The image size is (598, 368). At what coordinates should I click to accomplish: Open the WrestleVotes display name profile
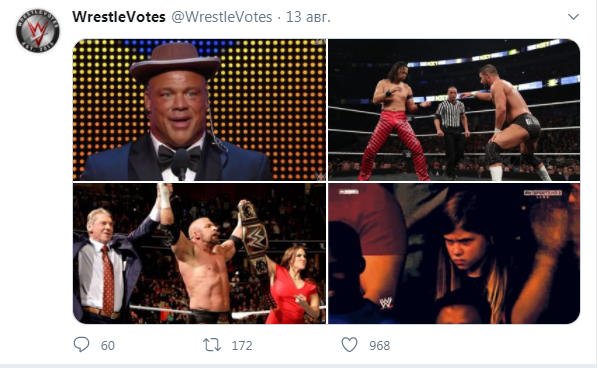(x=119, y=17)
